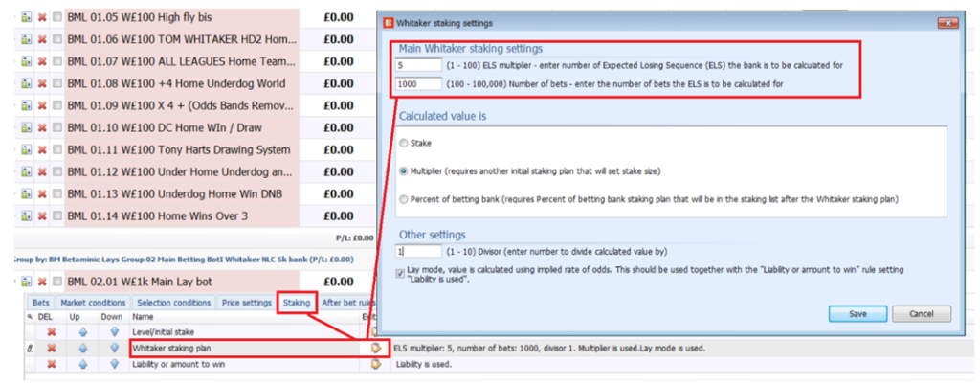Screen dimensions: 980x385
Task: Open the Price settings tab
Action: [246, 303]
